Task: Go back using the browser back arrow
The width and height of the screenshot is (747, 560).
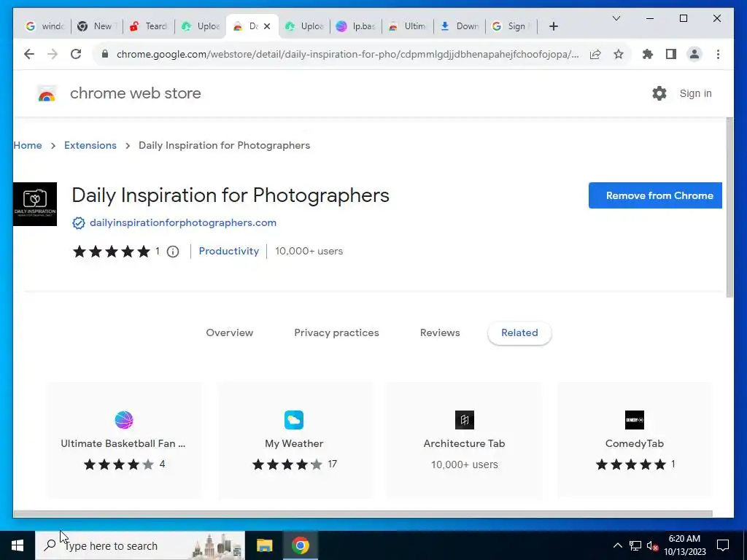Action: tap(29, 54)
